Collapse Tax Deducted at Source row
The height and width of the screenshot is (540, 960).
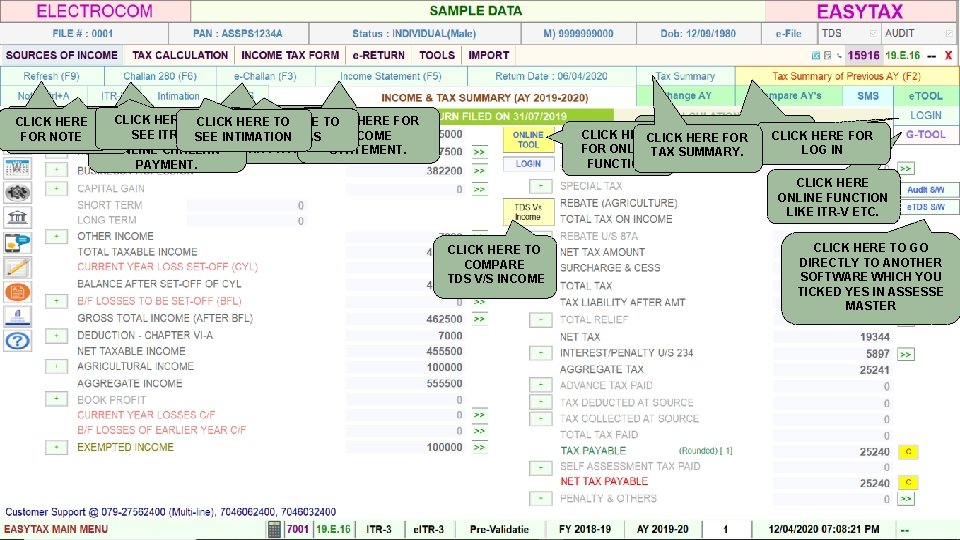(x=541, y=402)
